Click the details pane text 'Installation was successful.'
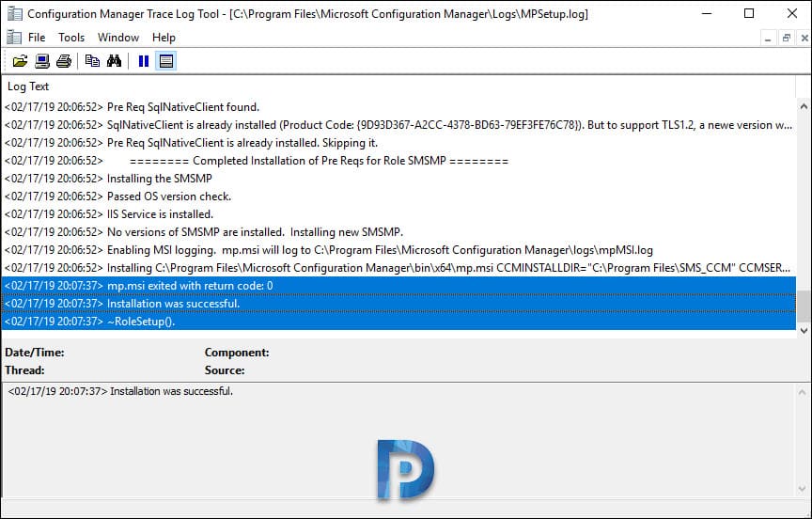812x519 pixels. click(x=171, y=391)
